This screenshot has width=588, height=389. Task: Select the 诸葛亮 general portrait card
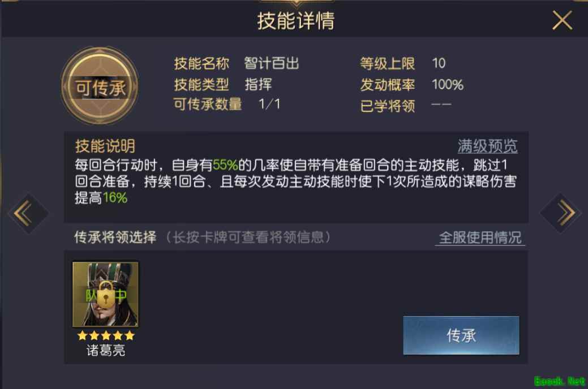pos(105,294)
